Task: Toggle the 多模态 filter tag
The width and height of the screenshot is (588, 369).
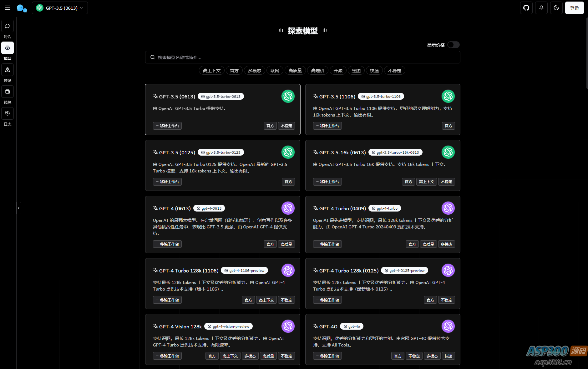Action: point(254,71)
